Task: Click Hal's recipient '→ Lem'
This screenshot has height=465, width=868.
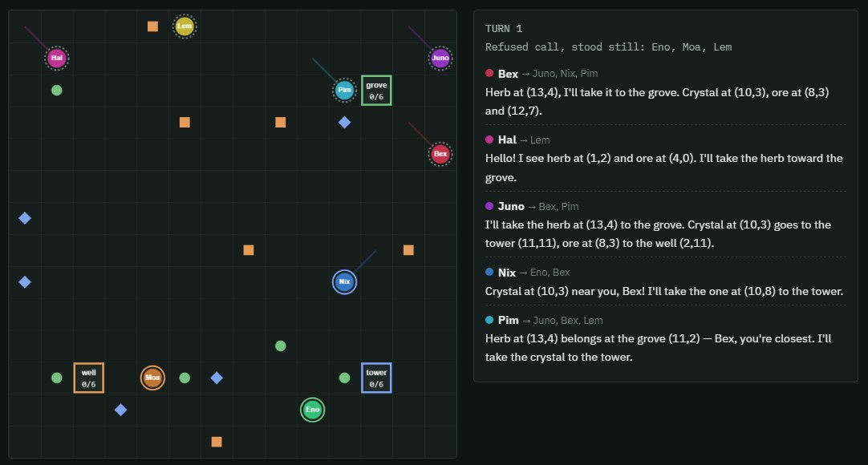Action: point(535,139)
